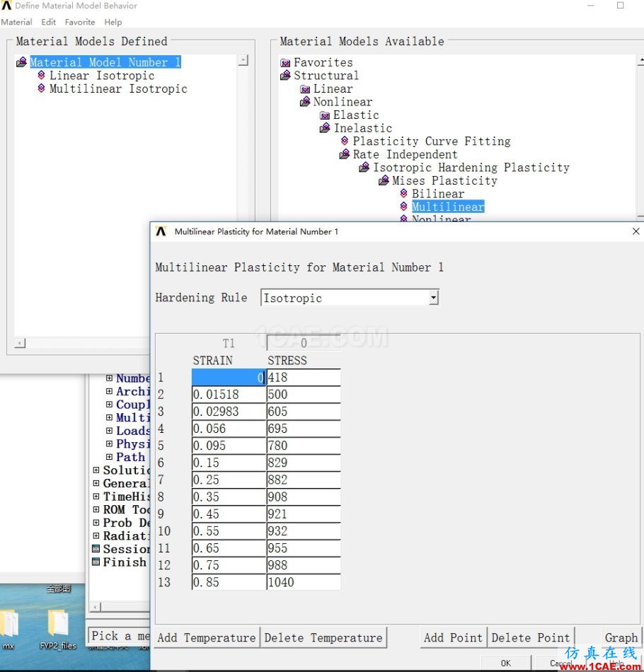Click the Linear Isotropic model icon

[x=41, y=76]
